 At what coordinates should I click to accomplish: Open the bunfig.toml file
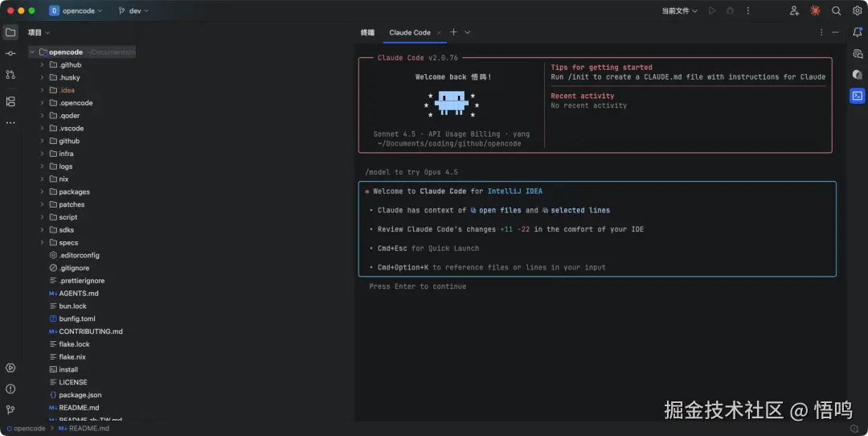(77, 319)
